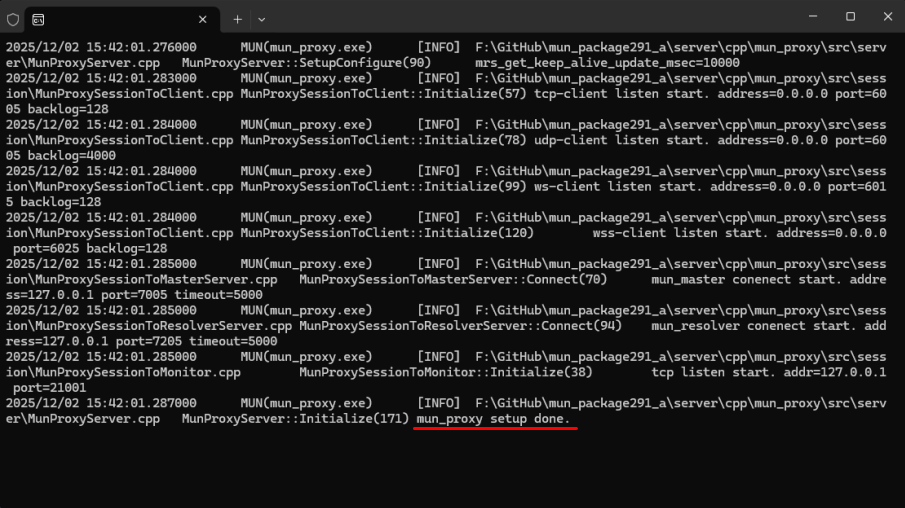Close the current terminal tab
The height and width of the screenshot is (508, 905).
[x=203, y=19]
